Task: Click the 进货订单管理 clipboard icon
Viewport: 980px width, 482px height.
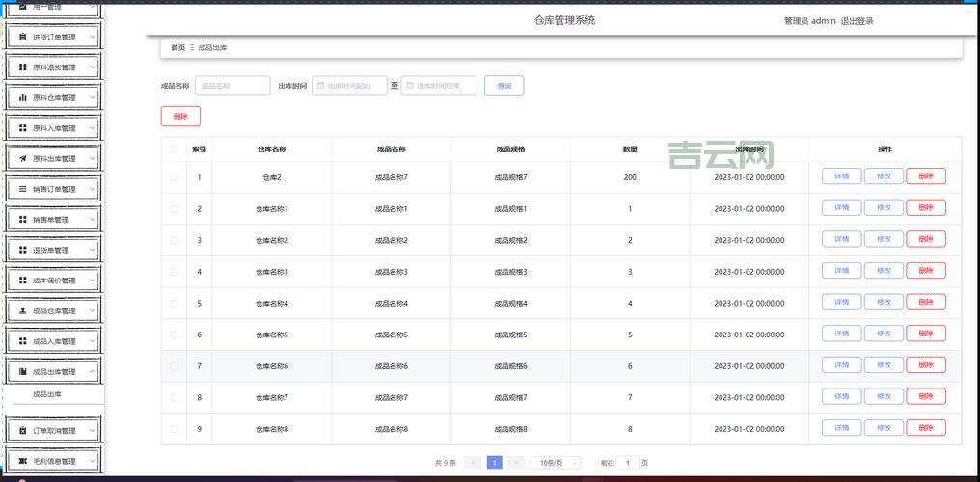Action: coord(23,37)
